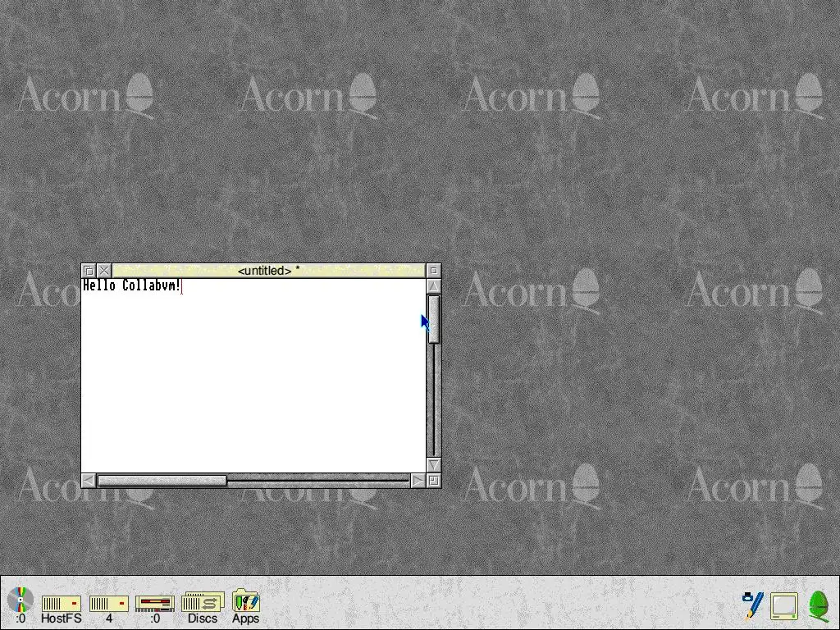The width and height of the screenshot is (840, 630).
Task: Open the Apps folder icon
Action: coord(246,606)
